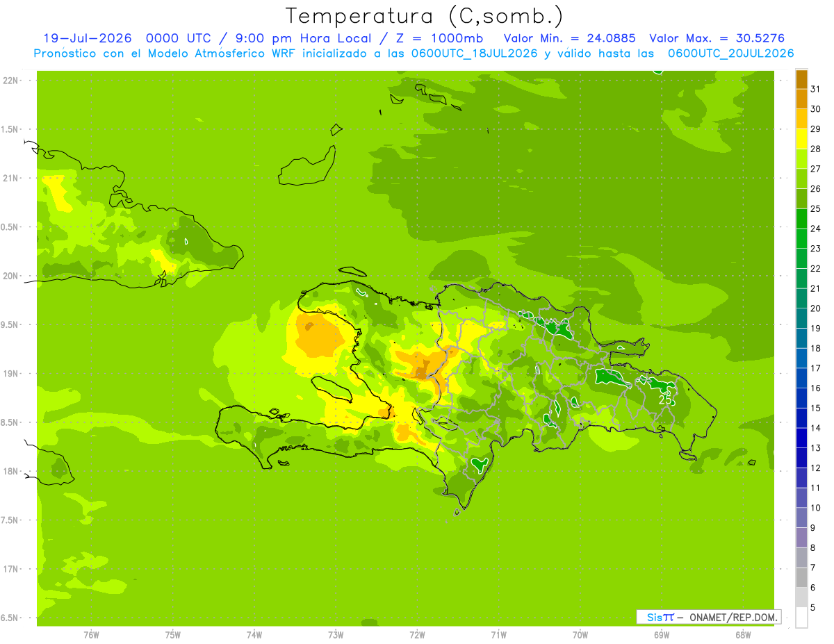Select the '75W' longitude axis label
The image size is (834, 644).
point(173,635)
